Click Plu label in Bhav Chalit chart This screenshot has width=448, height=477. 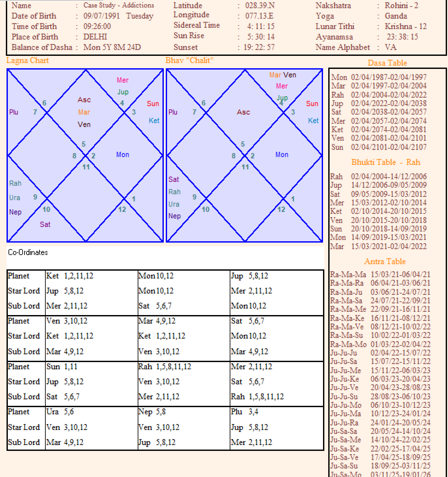coord(173,112)
